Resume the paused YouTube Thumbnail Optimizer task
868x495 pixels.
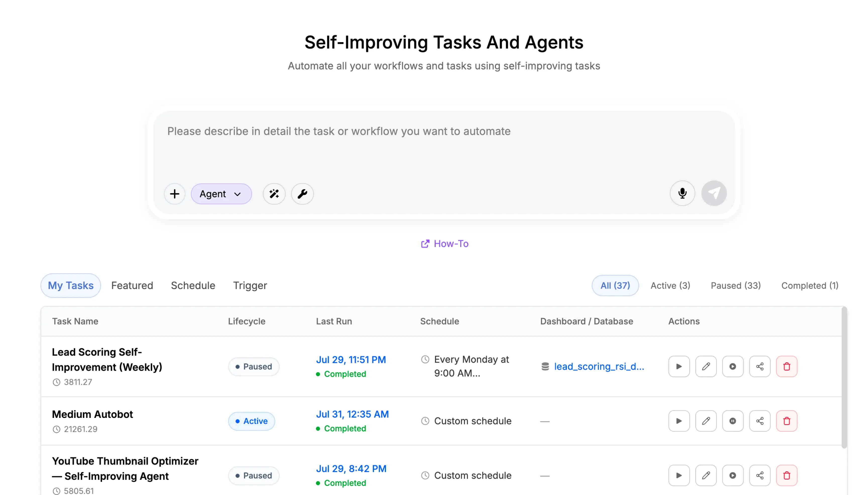pos(732,475)
